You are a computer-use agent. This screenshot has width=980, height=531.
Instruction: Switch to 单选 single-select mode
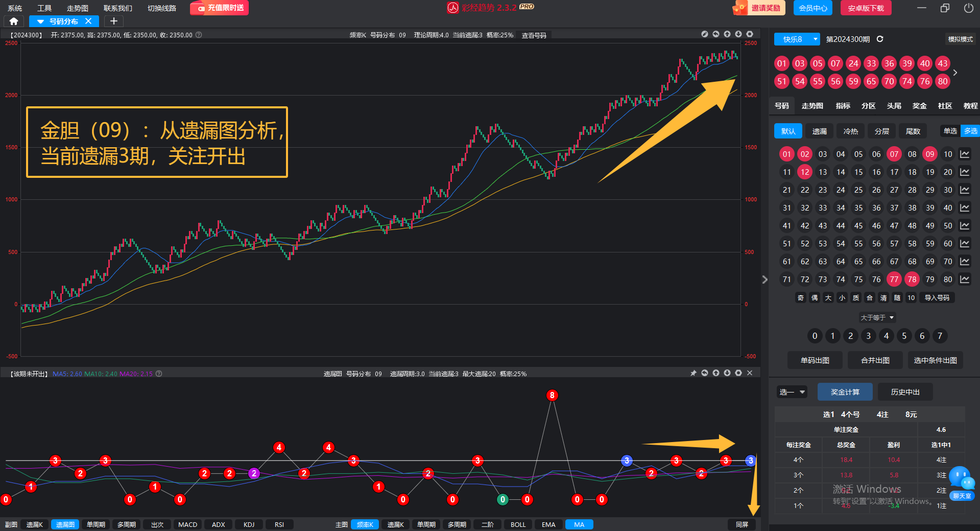point(950,131)
